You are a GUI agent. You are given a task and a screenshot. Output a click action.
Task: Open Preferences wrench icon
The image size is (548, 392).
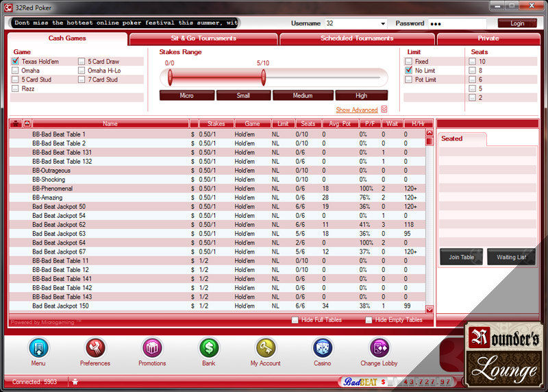point(95,348)
